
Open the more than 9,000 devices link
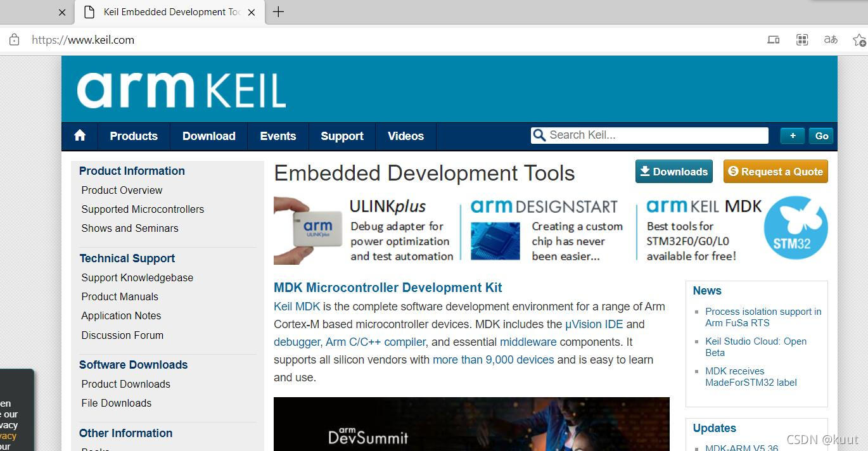493,360
